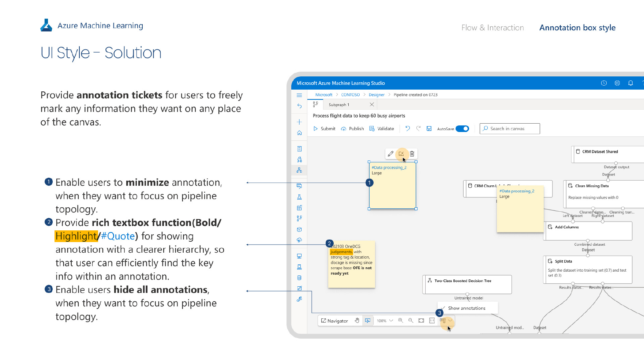
Task: Open the Data Labeling pencil-square icon in the sidebar
Action: coord(299,289)
